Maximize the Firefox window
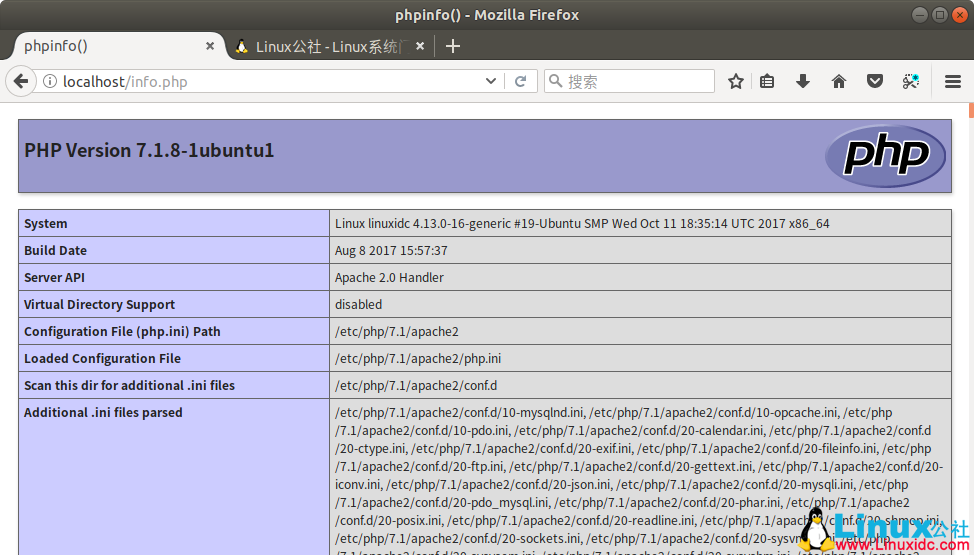 [x=940, y=15]
